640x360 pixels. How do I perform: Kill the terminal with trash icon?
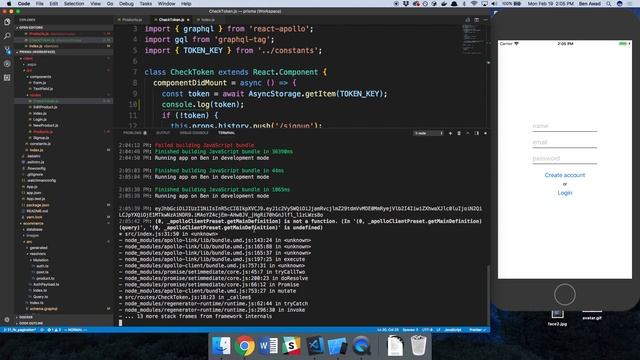[459, 133]
